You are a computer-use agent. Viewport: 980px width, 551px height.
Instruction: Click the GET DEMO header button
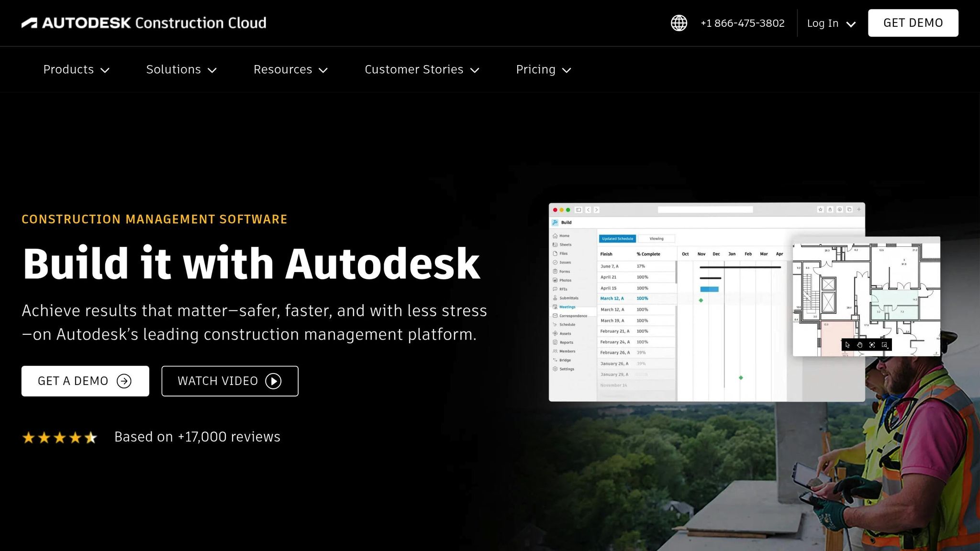[x=913, y=23]
